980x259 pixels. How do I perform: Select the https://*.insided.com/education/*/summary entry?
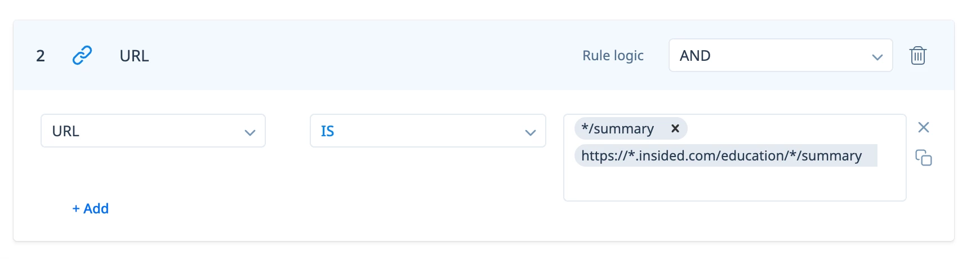click(x=726, y=156)
